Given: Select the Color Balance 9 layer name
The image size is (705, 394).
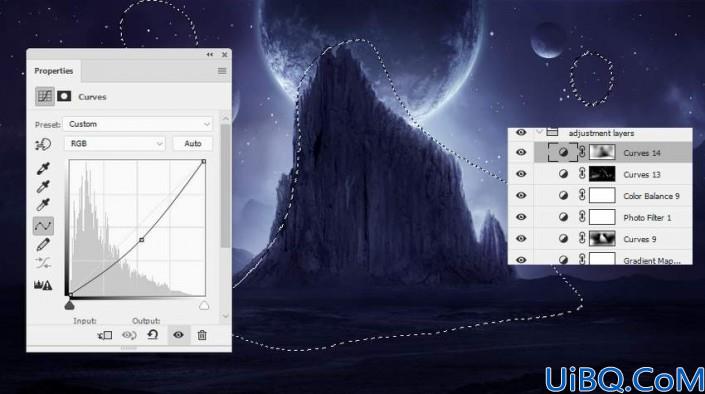Looking at the screenshot, I should point(651,196).
